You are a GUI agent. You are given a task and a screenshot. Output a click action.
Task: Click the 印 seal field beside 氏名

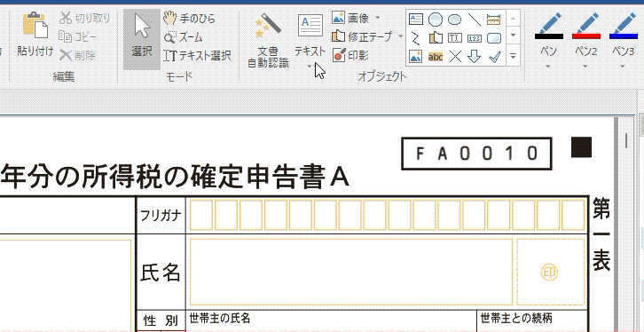coord(550,272)
